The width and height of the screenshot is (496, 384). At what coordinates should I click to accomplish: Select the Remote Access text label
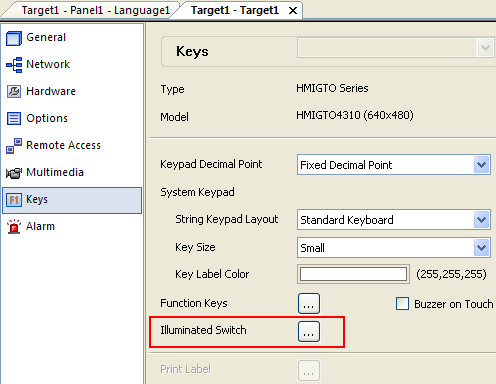point(63,145)
